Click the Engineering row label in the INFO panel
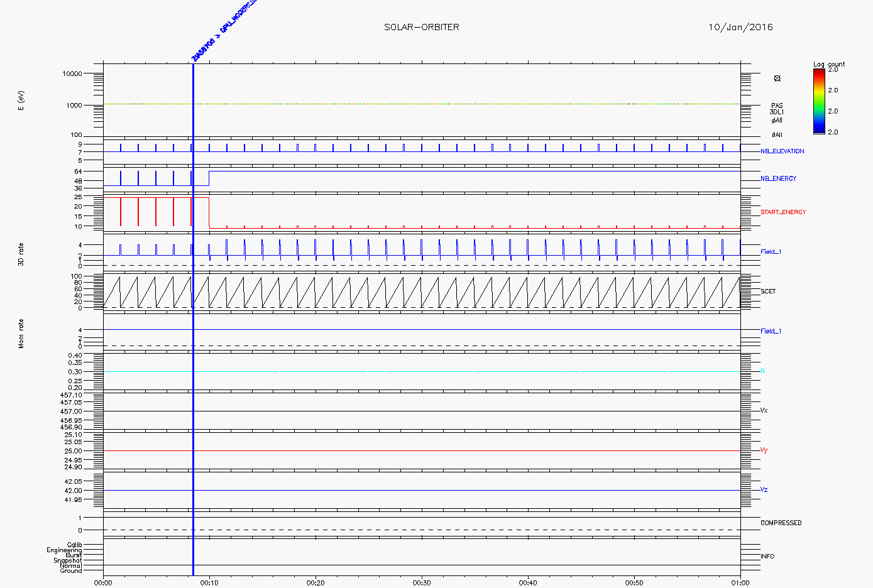Image resolution: width=873 pixels, height=588 pixels. 64,550
